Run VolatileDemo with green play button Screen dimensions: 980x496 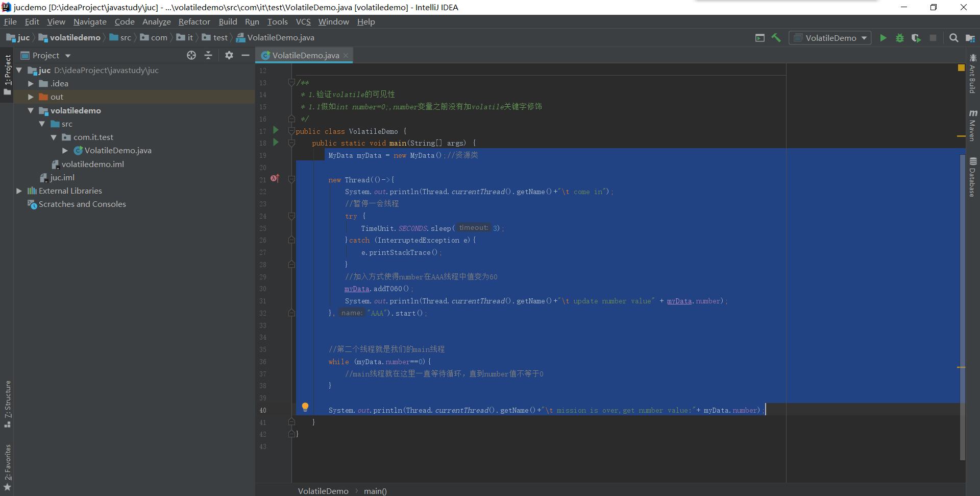[x=883, y=38]
